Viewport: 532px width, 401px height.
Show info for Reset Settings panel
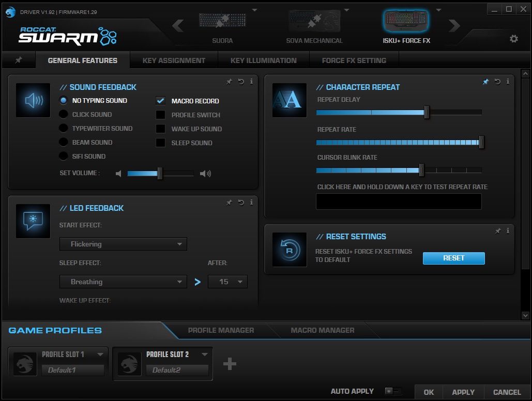point(508,231)
